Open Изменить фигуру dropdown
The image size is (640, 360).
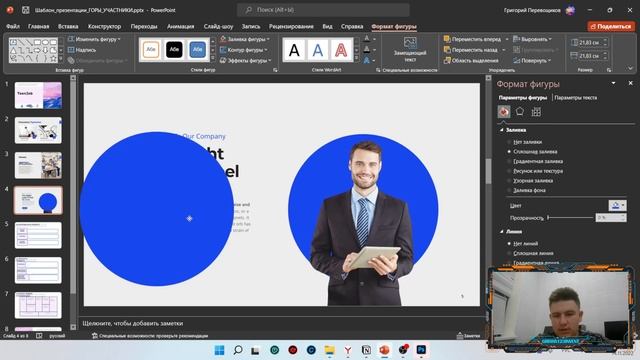pyautogui.click(x=94, y=39)
